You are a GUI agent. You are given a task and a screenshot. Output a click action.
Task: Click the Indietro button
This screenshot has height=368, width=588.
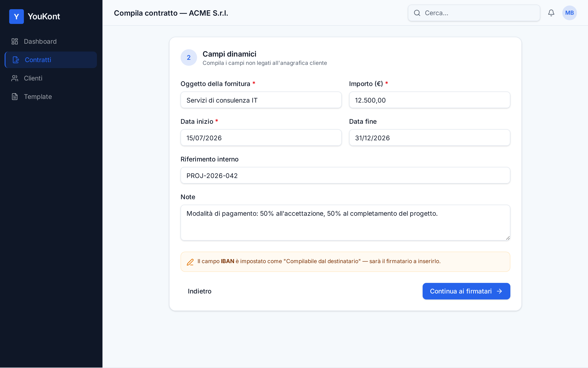199,291
